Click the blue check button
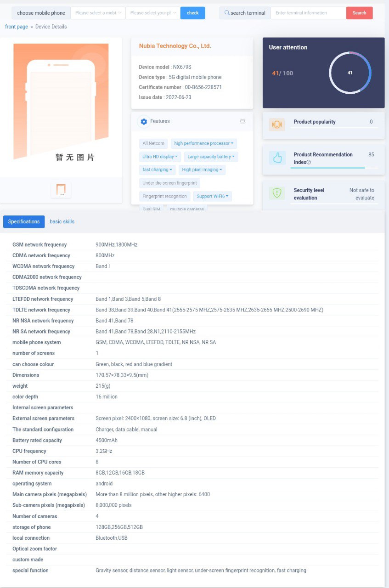The height and width of the screenshot is (588, 389). [193, 13]
